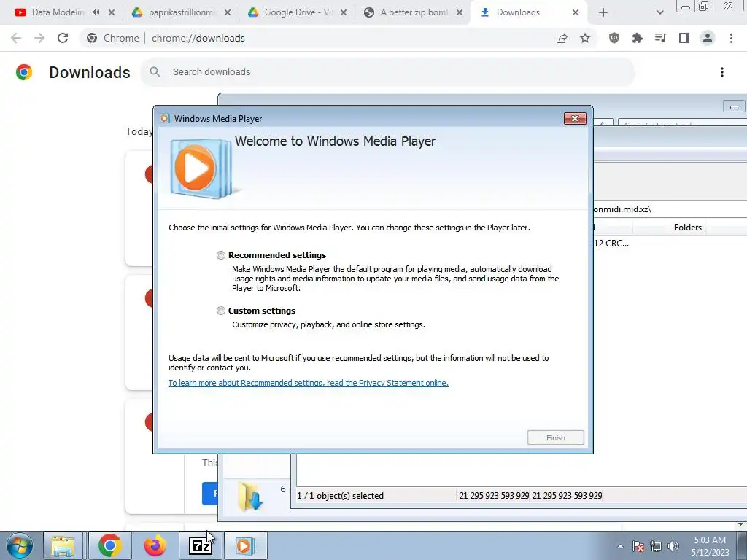Image resolution: width=747 pixels, height=560 pixels.
Task: Open the volume speaker tray icon
Action: [673, 546]
